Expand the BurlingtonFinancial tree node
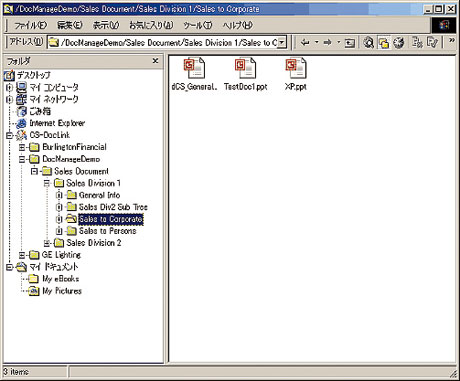This screenshot has height=381, width=460. click(x=22, y=147)
